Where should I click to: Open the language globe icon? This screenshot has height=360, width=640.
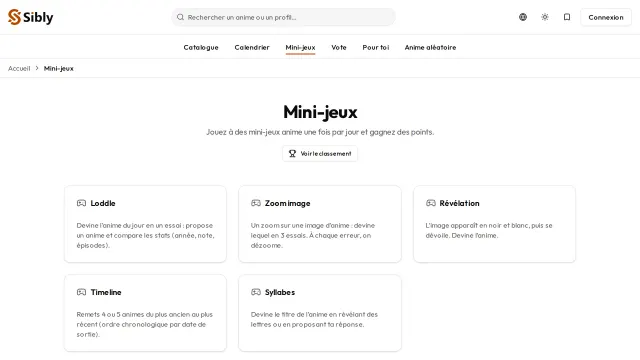523,17
